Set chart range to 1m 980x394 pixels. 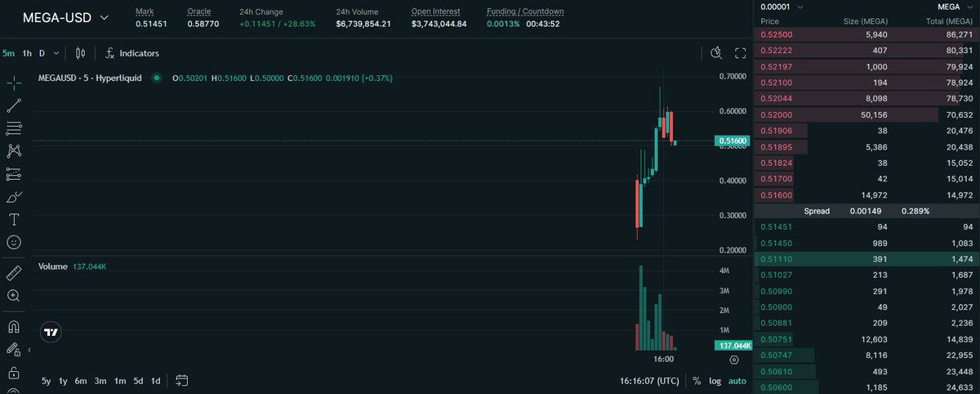click(x=120, y=381)
